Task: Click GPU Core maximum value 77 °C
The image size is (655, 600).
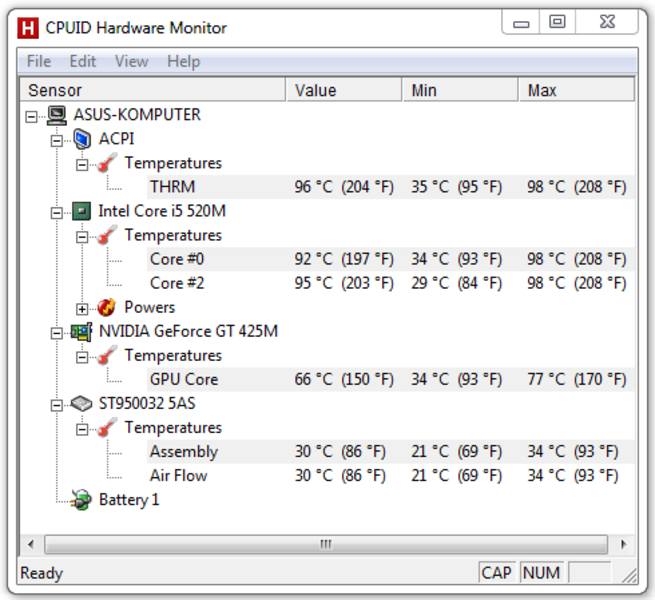Action: pos(577,379)
